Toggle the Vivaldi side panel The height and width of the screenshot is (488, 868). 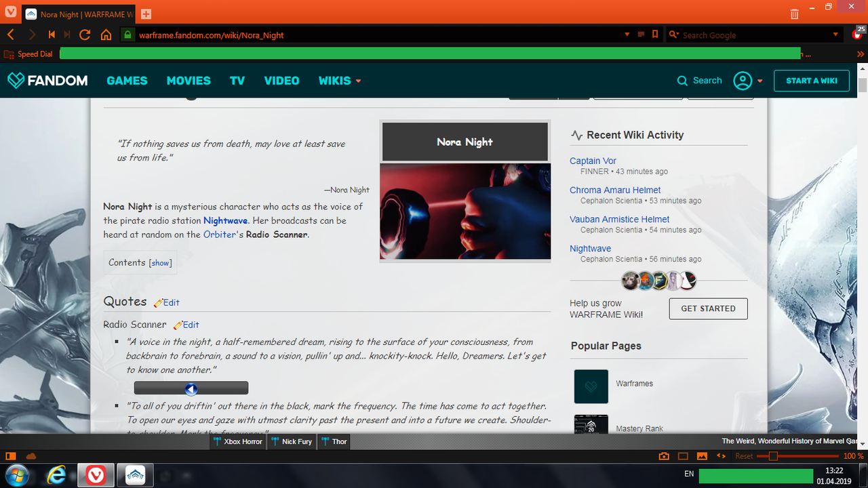[11, 456]
